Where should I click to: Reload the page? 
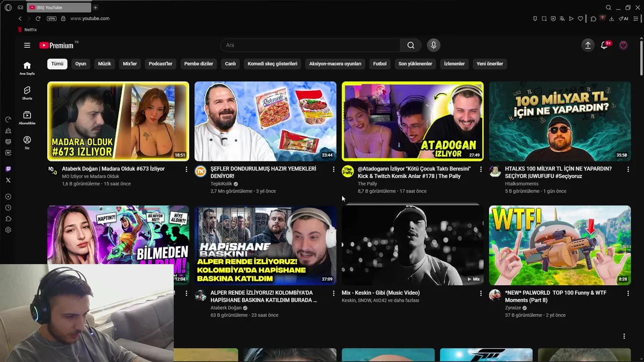[x=38, y=19]
